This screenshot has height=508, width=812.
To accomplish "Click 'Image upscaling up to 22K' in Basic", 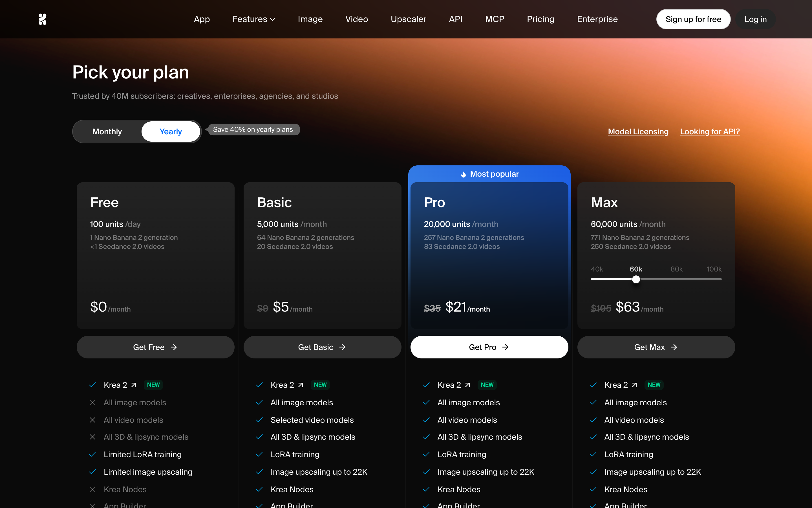I will pyautogui.click(x=319, y=472).
